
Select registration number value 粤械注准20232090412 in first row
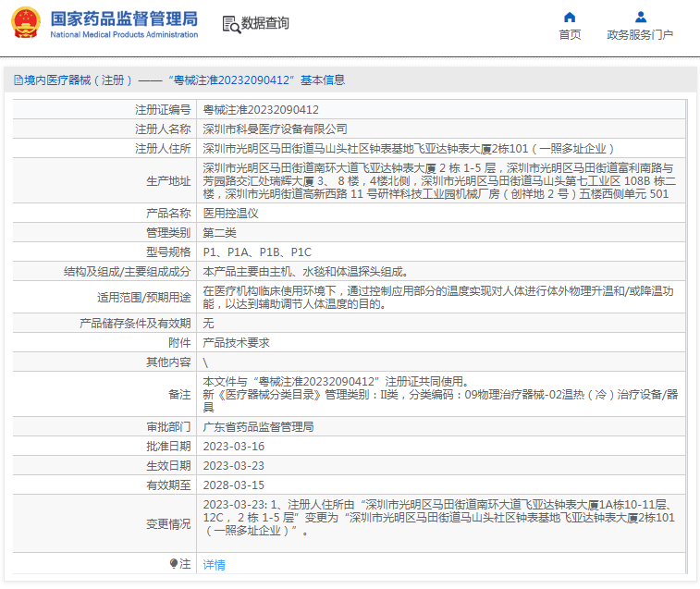click(261, 109)
